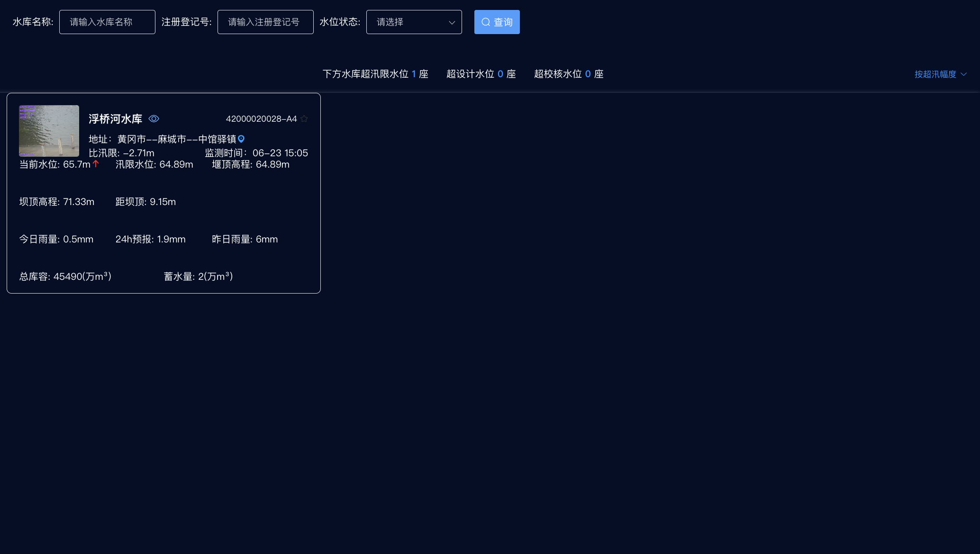Star the 42000020028-A4 reservoir as favorite
The height and width of the screenshot is (554, 980).
[x=304, y=119]
